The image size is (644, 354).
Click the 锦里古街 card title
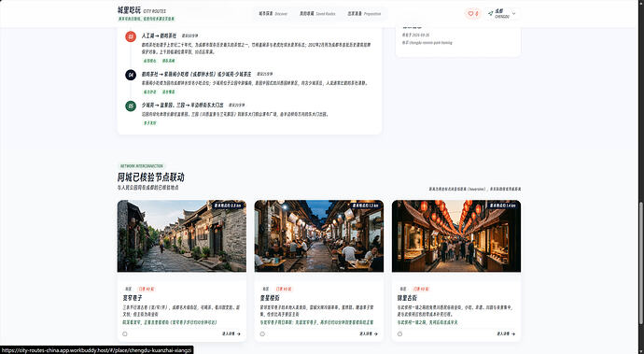pos(407,298)
